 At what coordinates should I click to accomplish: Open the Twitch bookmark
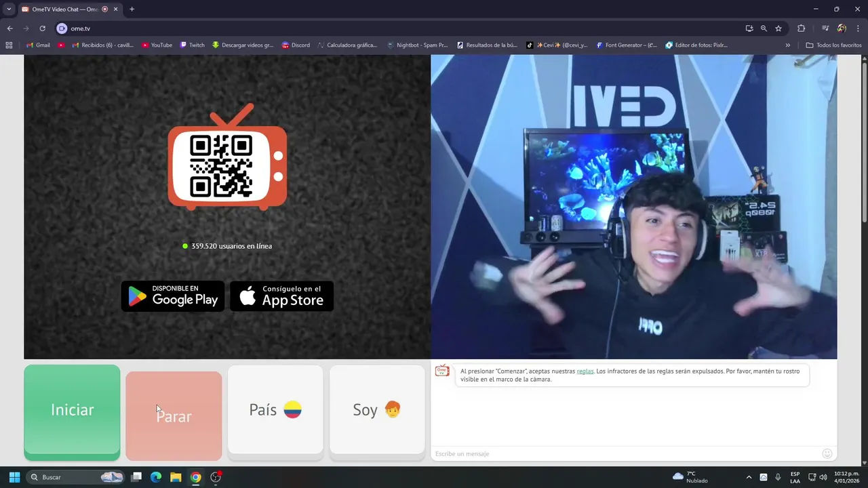tap(192, 45)
